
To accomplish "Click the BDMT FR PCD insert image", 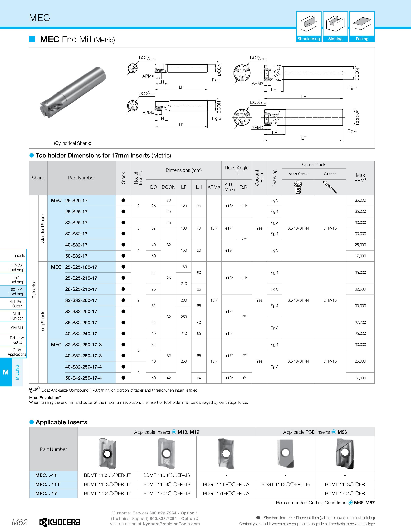I will (x=345, y=453).
